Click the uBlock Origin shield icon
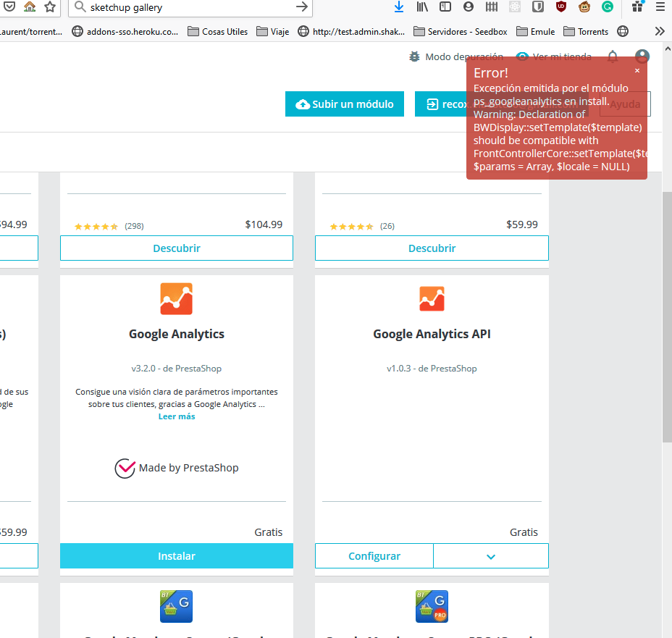 pyautogui.click(x=561, y=7)
